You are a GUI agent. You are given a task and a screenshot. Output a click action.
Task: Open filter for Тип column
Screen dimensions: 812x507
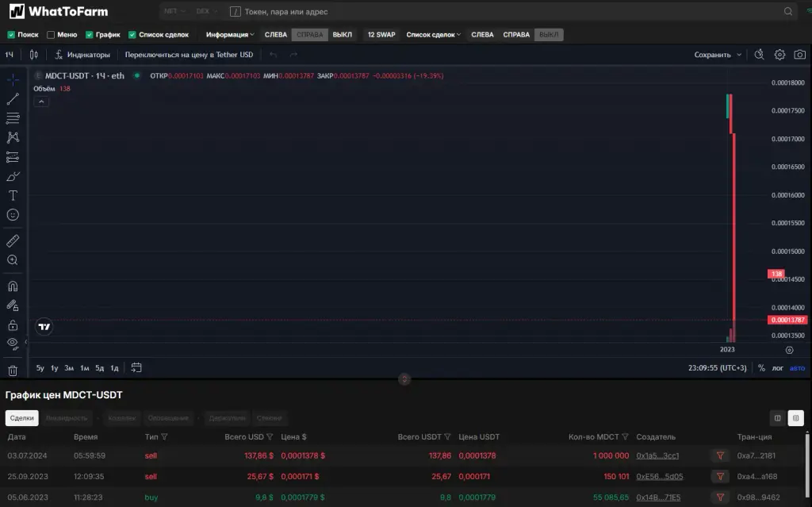tap(164, 437)
